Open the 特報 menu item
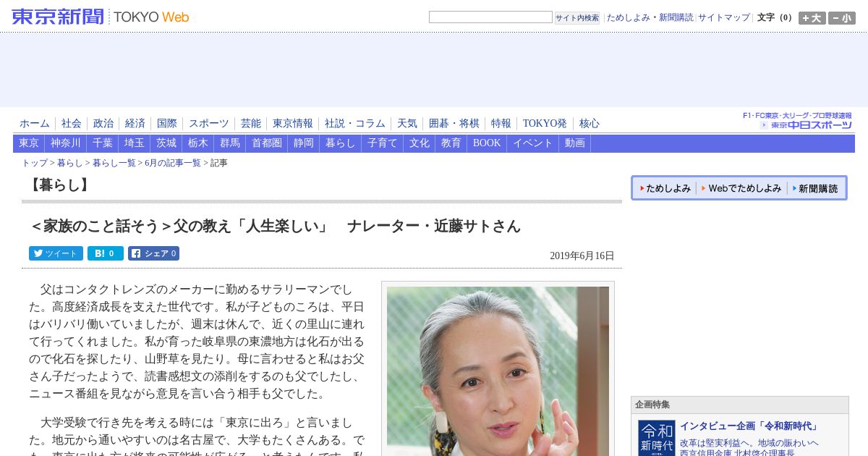The height and width of the screenshot is (456, 868). (501, 124)
